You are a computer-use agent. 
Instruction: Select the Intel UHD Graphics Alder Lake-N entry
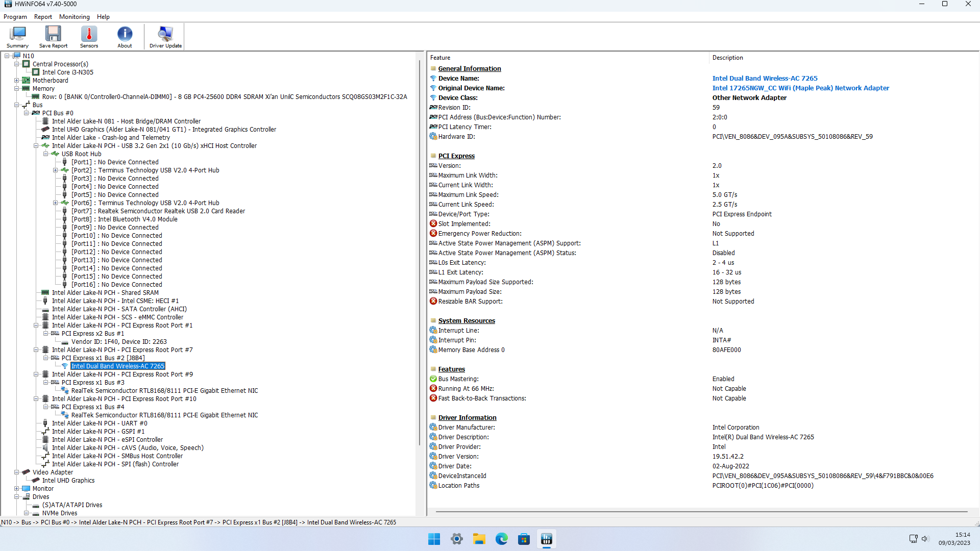pyautogui.click(x=164, y=130)
